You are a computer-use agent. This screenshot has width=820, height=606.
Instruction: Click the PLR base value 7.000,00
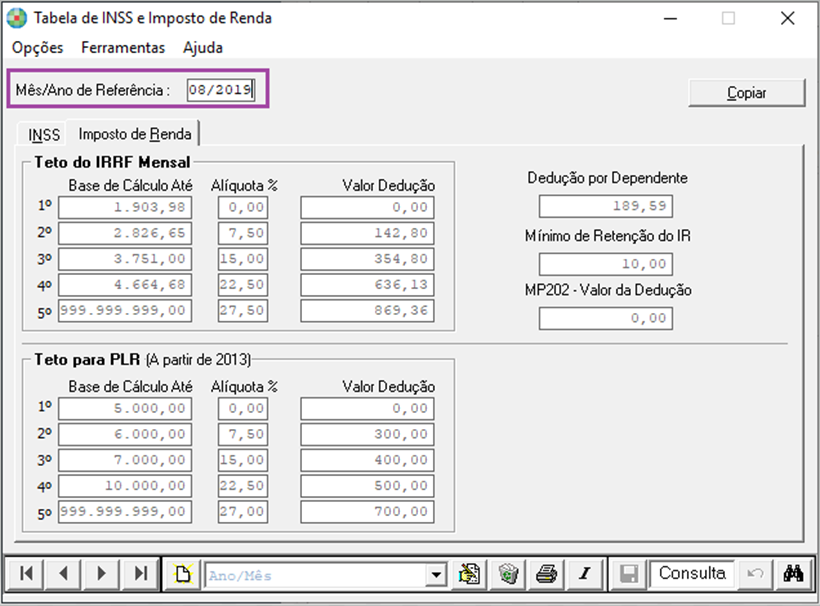click(x=125, y=460)
